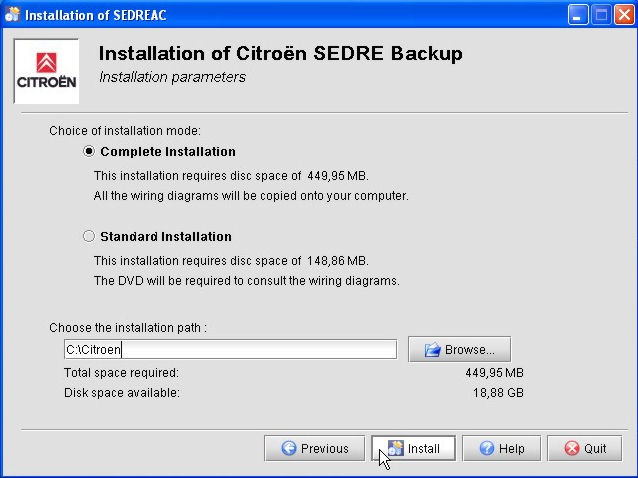Click the back arrow icon on Previous
This screenshot has height=478, width=638.
[289, 449]
